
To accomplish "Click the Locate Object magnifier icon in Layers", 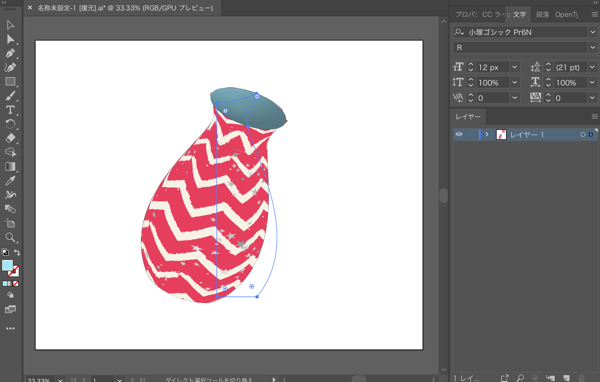I will [520, 378].
